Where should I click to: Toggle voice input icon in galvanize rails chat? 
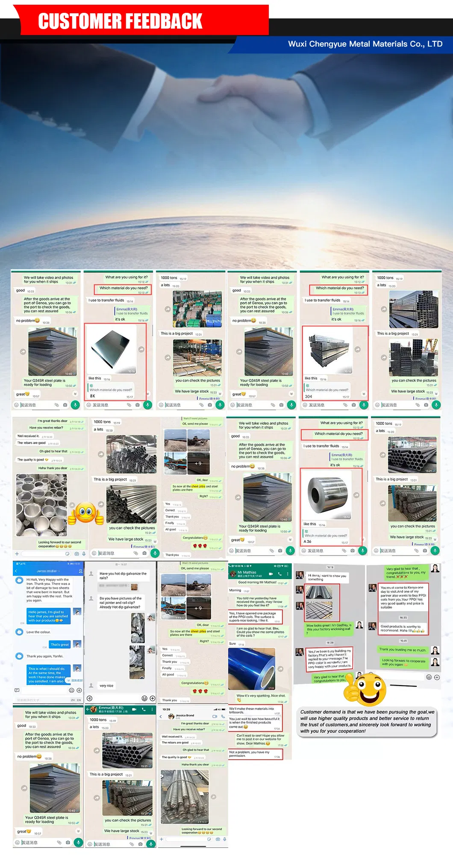pyautogui.click(x=89, y=698)
